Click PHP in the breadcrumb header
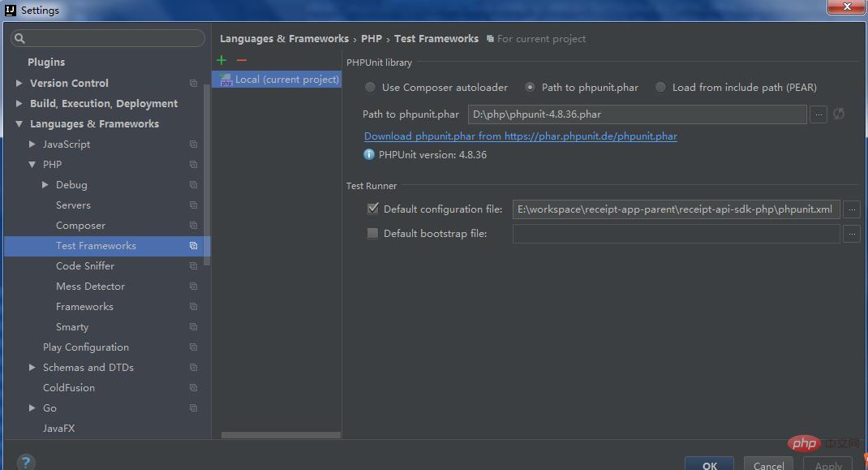868x470 pixels. [x=372, y=39]
